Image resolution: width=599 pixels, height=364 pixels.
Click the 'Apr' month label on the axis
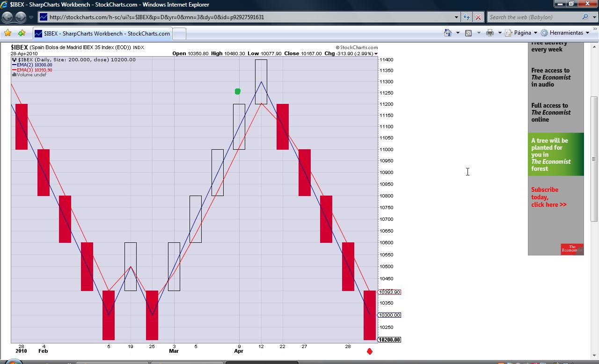[239, 351]
